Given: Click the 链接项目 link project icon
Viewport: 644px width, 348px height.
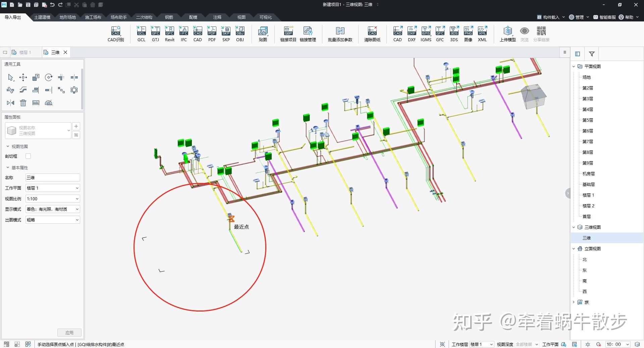Looking at the screenshot, I should [x=288, y=34].
